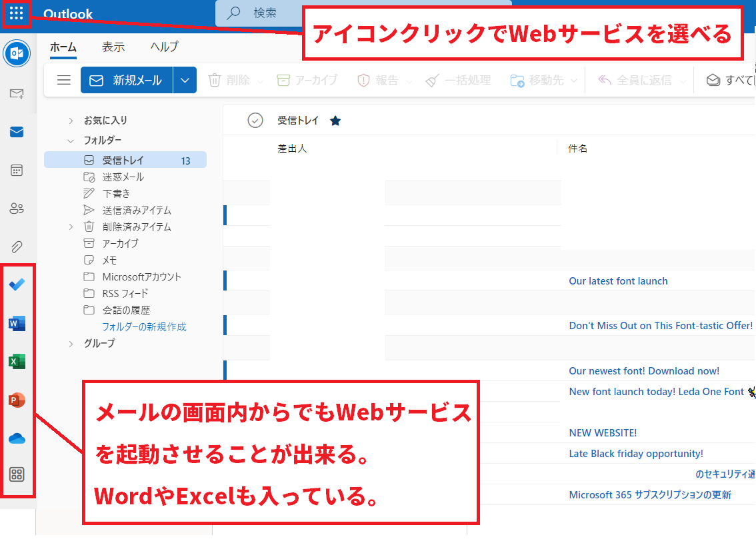Open the 削除 dropdown chevron
The width and height of the screenshot is (756, 553).
(261, 81)
